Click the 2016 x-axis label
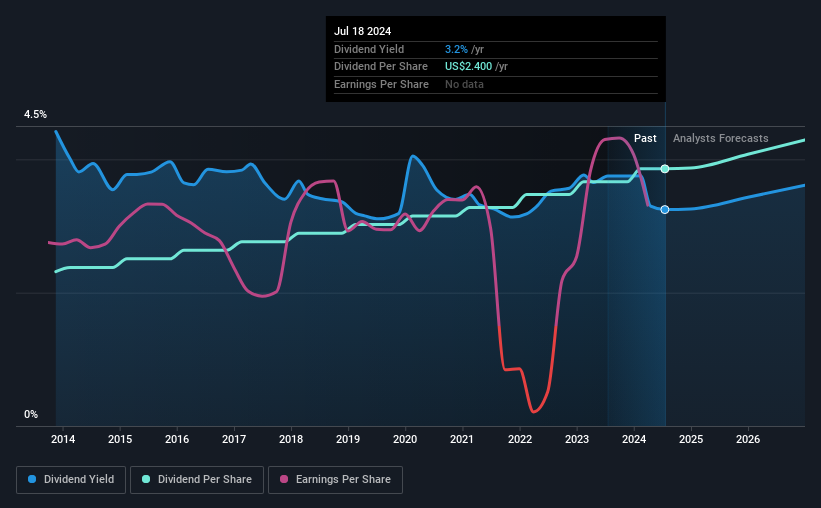Viewport: 821px width, 508px height. [x=177, y=439]
